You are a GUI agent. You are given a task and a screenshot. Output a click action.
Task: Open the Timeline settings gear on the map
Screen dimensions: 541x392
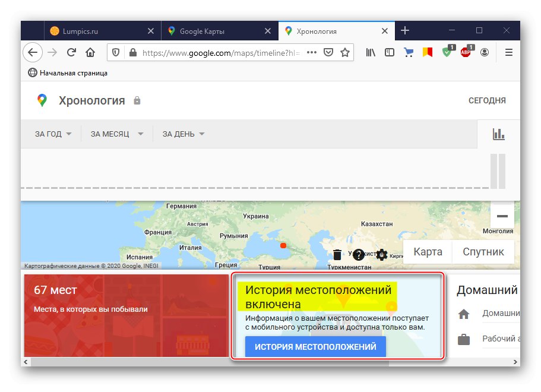tap(381, 254)
